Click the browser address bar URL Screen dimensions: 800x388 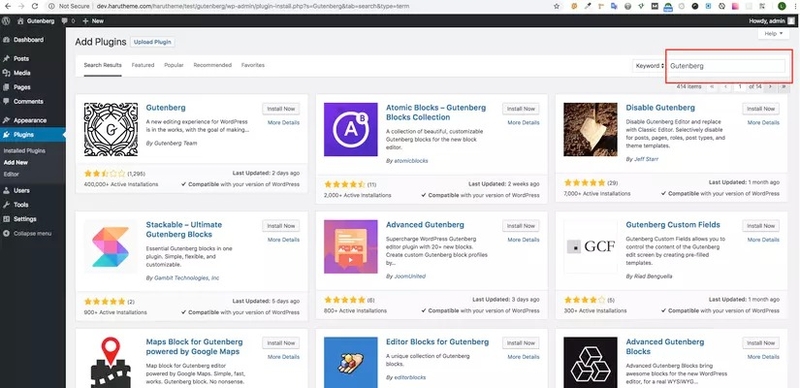253,7
